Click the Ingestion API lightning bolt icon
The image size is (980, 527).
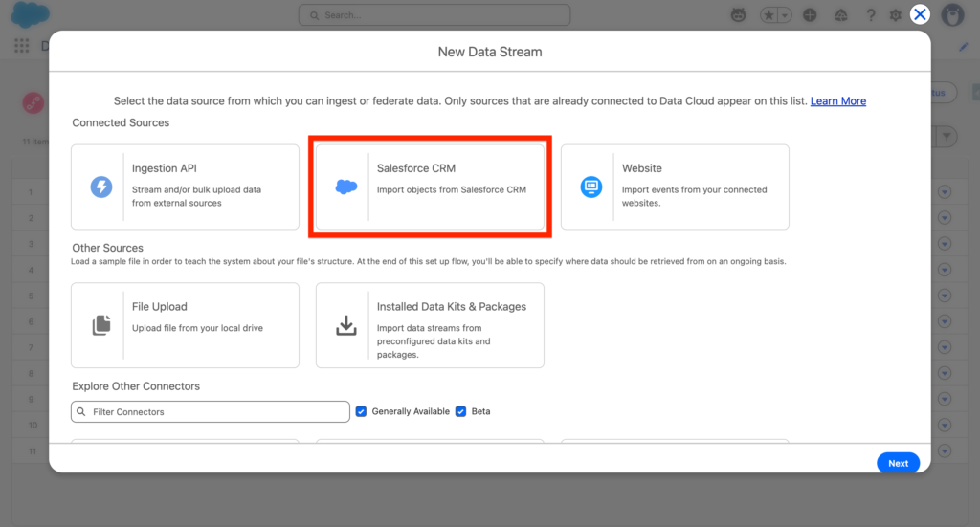(x=101, y=187)
